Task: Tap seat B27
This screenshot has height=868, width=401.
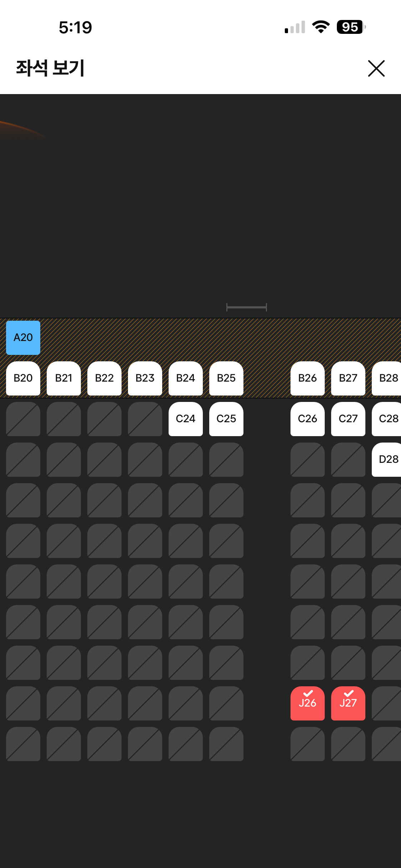Action: click(x=348, y=378)
